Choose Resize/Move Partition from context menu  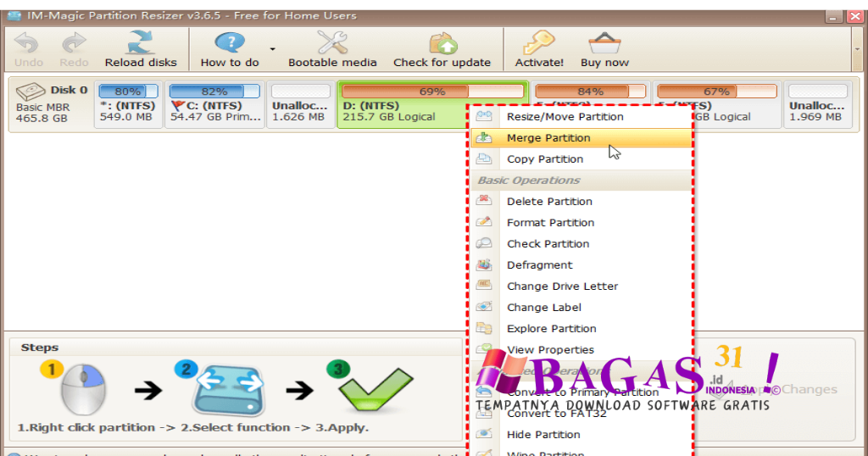point(581,117)
